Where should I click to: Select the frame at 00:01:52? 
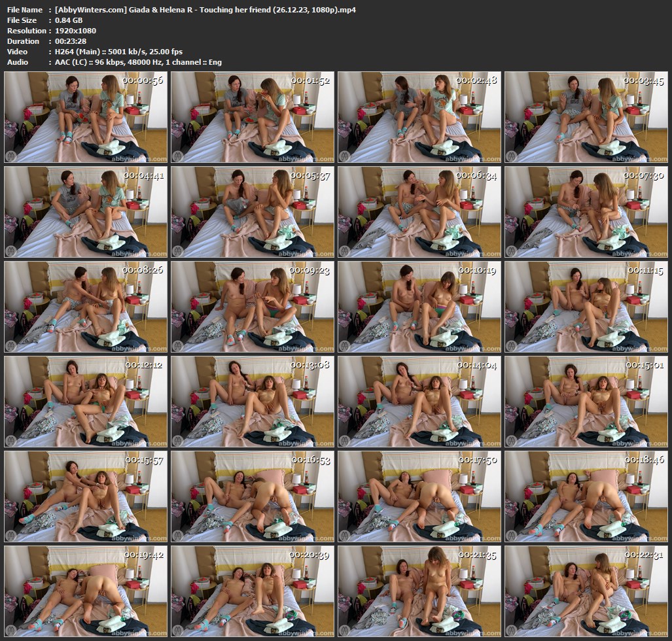pos(252,118)
